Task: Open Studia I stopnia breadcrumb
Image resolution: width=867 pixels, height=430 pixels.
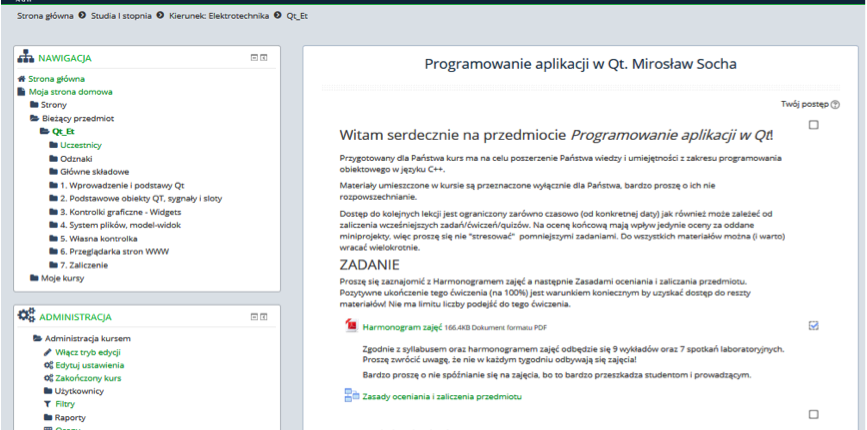Action: [x=121, y=16]
